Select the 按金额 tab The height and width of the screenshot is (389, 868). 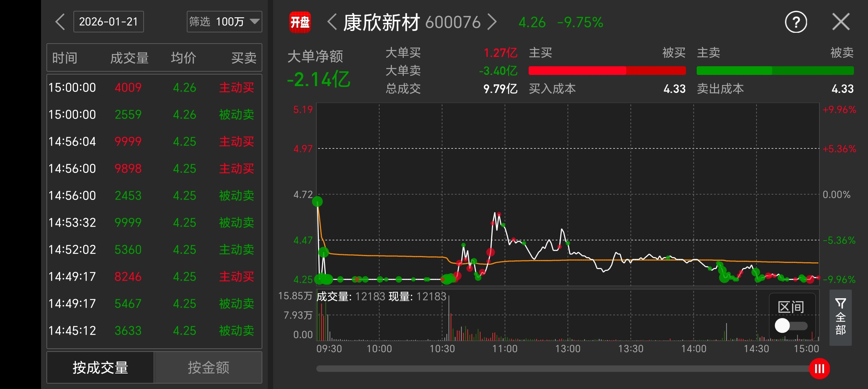[x=208, y=367]
